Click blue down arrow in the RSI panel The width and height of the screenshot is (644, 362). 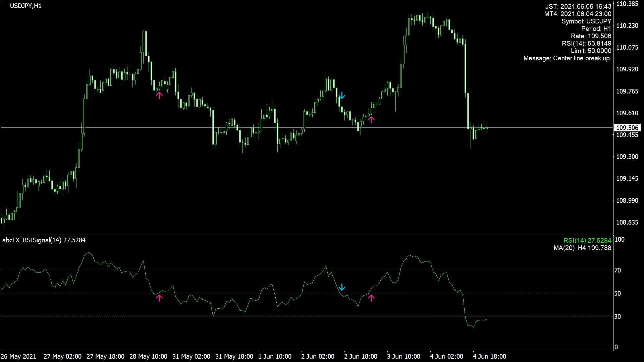pos(341,287)
